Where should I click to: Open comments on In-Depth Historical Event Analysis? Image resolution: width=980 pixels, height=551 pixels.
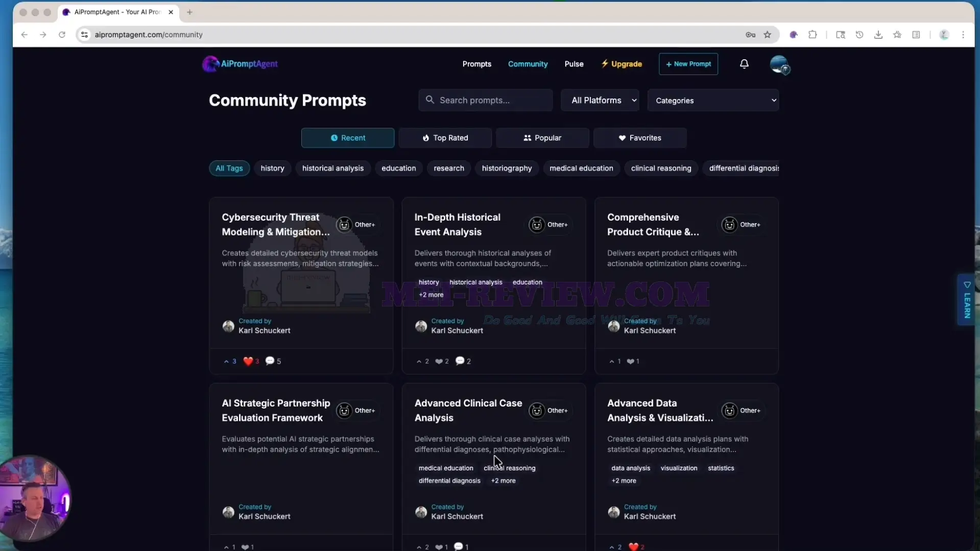pos(463,361)
